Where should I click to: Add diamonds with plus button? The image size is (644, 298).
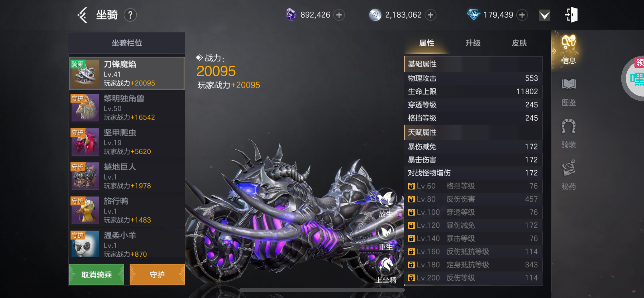[522, 15]
